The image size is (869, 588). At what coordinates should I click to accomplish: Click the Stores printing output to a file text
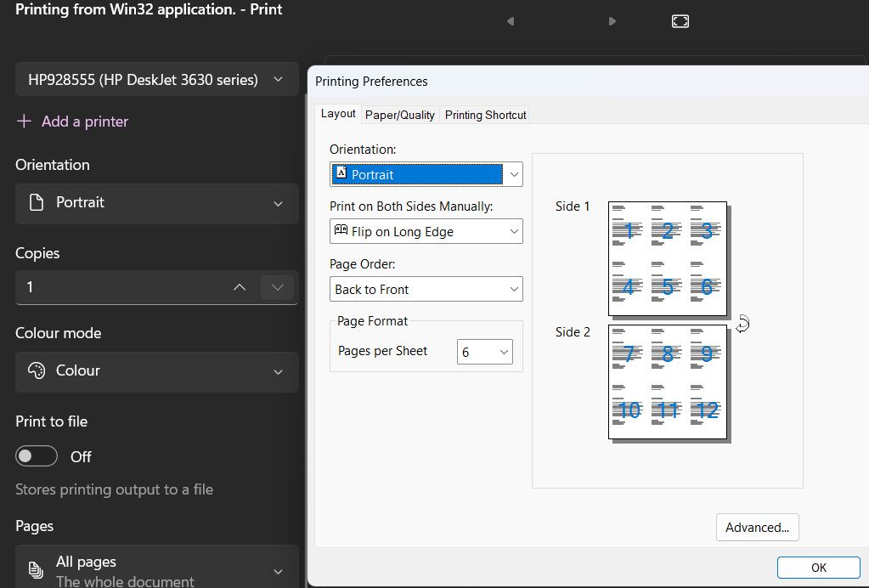pyautogui.click(x=114, y=489)
